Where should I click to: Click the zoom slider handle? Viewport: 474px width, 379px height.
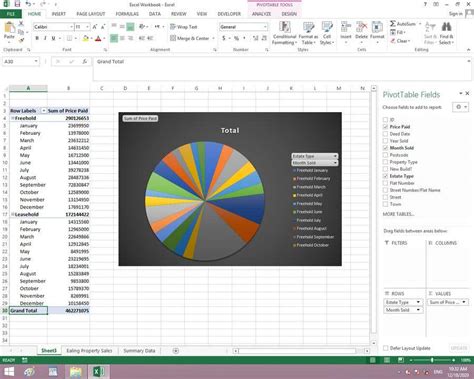pos(432,360)
